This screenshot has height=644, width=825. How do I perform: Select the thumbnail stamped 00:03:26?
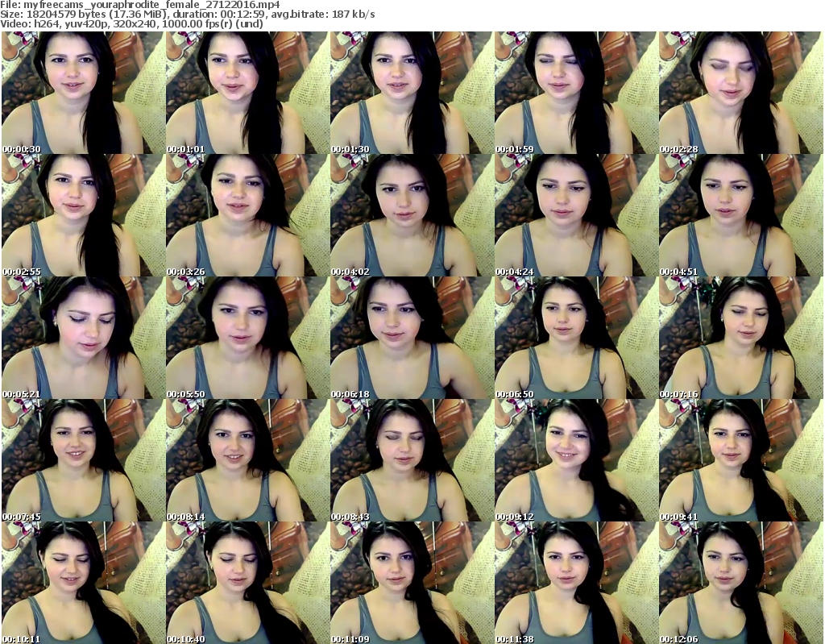[x=247, y=215]
